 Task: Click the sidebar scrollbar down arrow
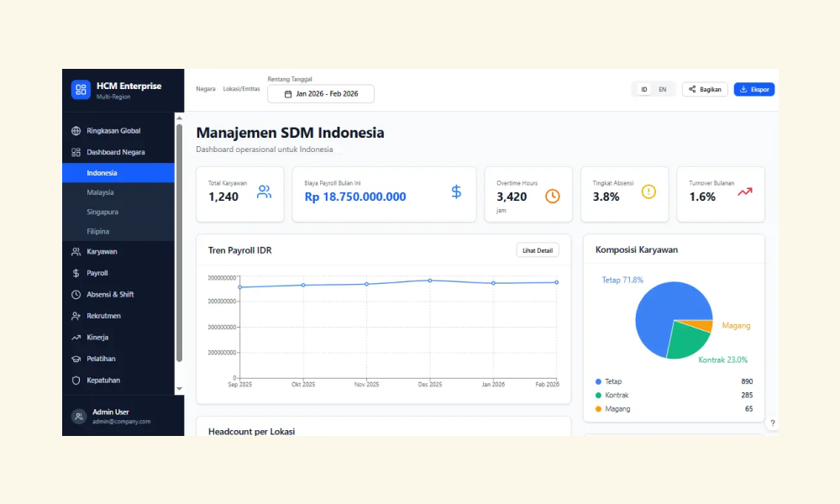(180, 389)
